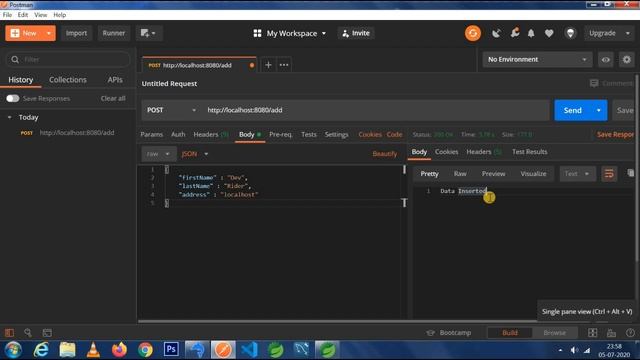The height and width of the screenshot is (360, 640).
Task: Toggle the sidebar icon in status bar
Action: 9,333
